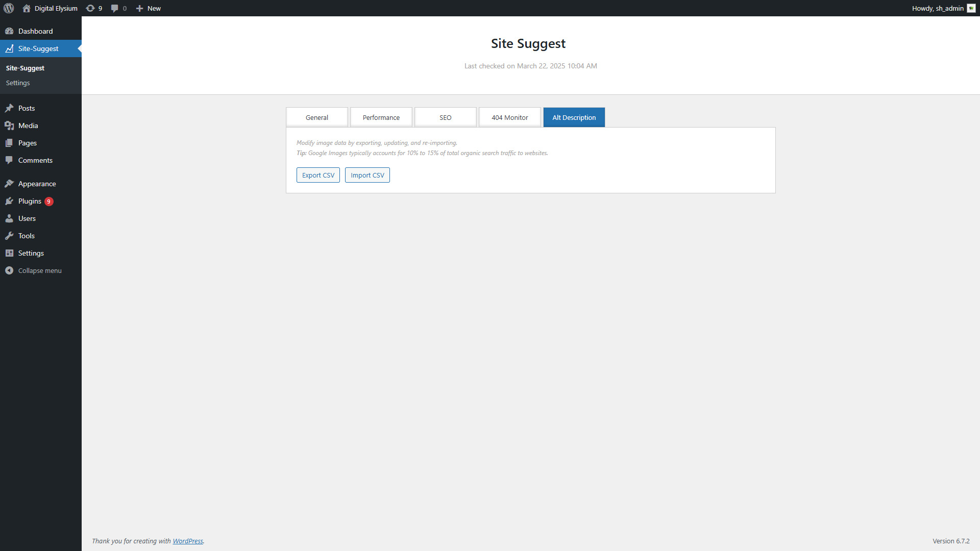The height and width of the screenshot is (551, 980).
Task: Click the Export CSV button
Action: pyautogui.click(x=318, y=175)
